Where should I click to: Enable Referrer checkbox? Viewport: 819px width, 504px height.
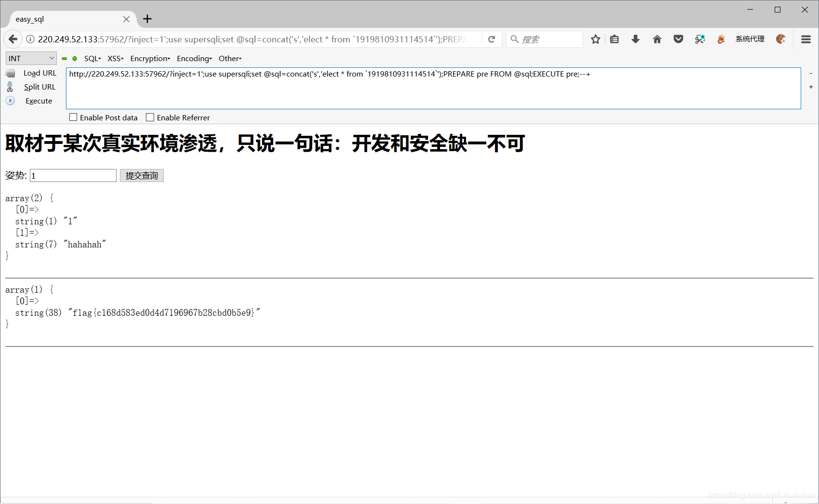tap(150, 117)
